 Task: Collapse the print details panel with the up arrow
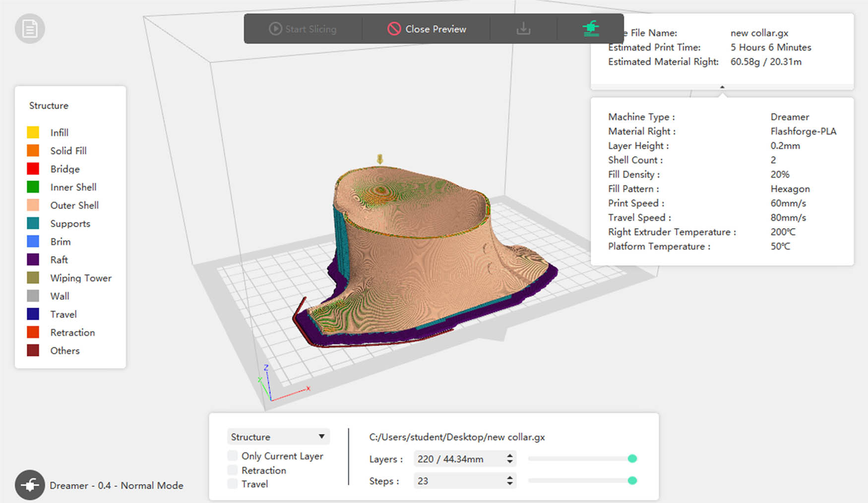pyautogui.click(x=722, y=87)
